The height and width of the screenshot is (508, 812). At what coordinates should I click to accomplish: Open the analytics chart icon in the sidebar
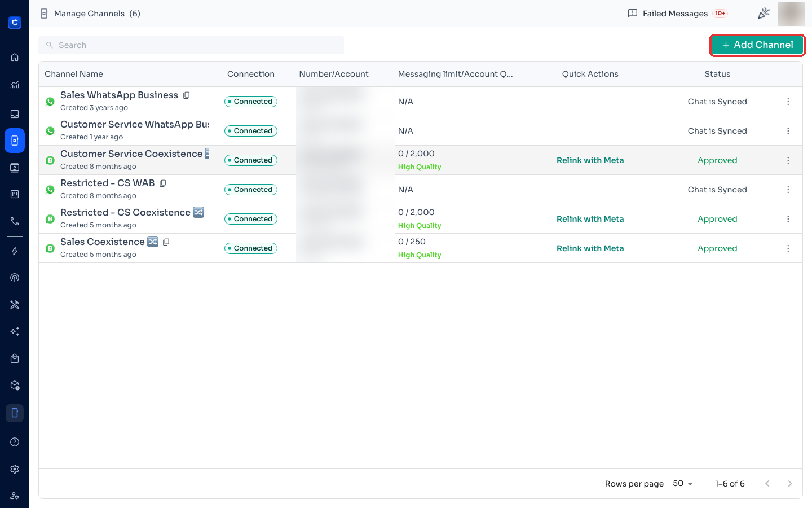pyautogui.click(x=15, y=85)
